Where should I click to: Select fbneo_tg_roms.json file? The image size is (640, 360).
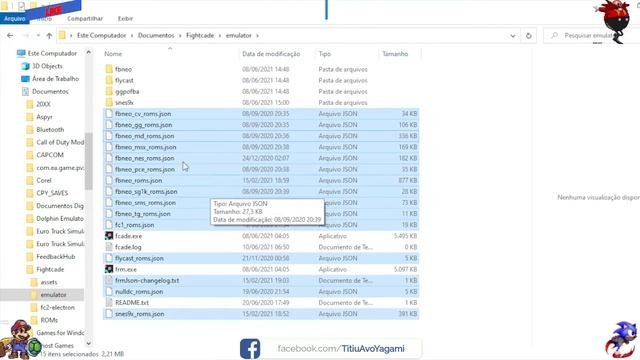(x=261, y=214)
